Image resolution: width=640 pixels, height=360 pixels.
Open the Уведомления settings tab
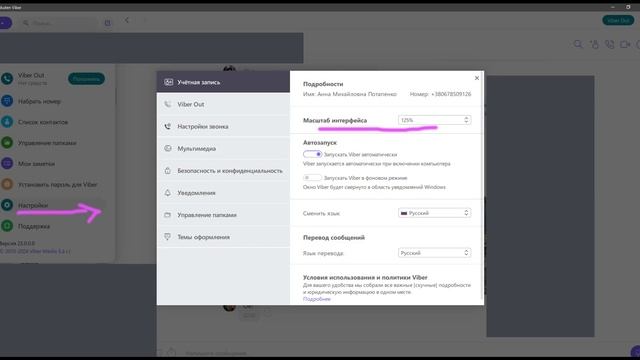(223, 193)
